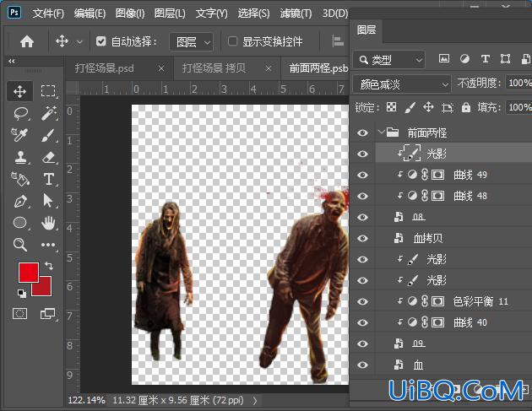Select the Eraser tool

coord(48,157)
